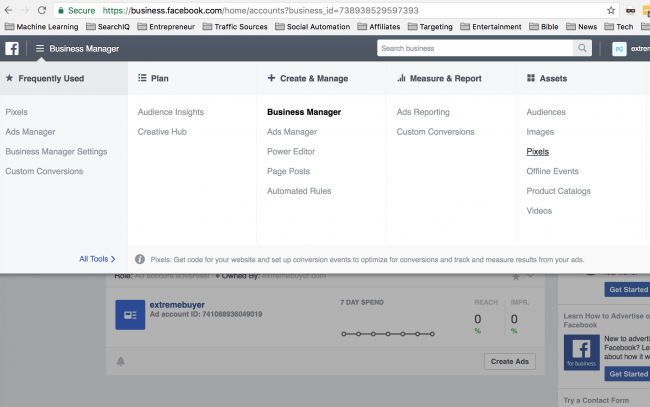Screen dimensions: 650x407
Task: Reload the page with refresh icon
Action: coord(41,10)
